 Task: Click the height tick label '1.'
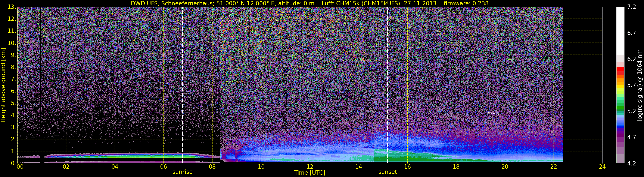tap(13, 151)
